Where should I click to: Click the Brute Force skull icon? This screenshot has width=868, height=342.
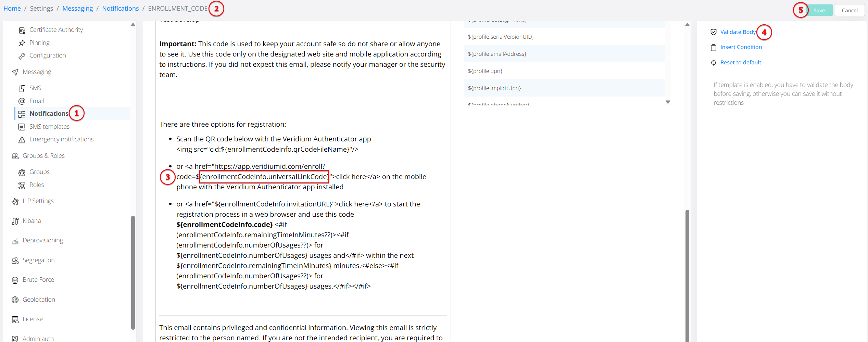(x=15, y=280)
